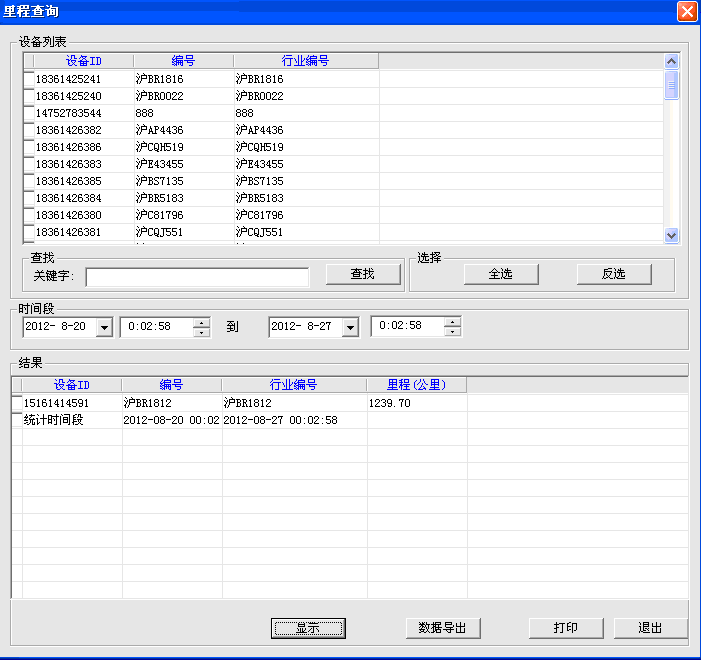Select 沪BS7135 in the 行业编号 column
The width and height of the screenshot is (701, 662).
point(260,181)
